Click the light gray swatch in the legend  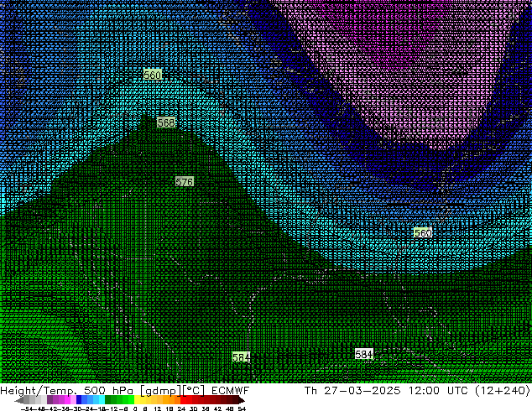44,399
